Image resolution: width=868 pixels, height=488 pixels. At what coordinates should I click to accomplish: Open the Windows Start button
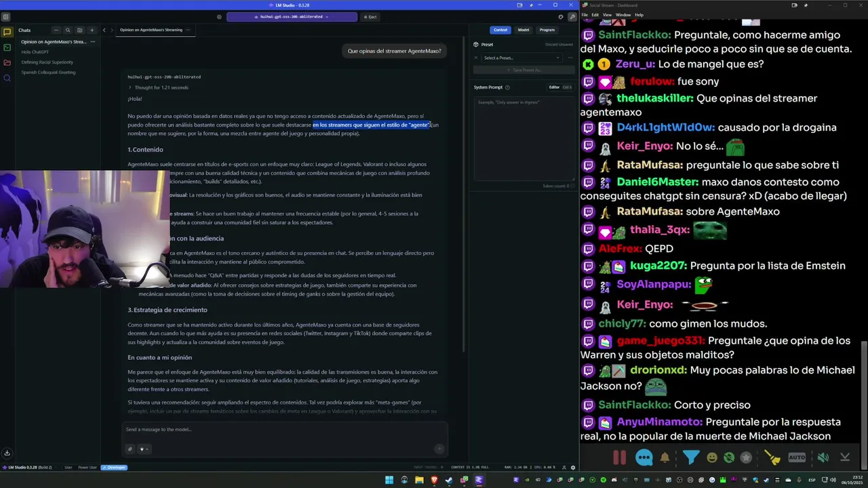(x=389, y=480)
